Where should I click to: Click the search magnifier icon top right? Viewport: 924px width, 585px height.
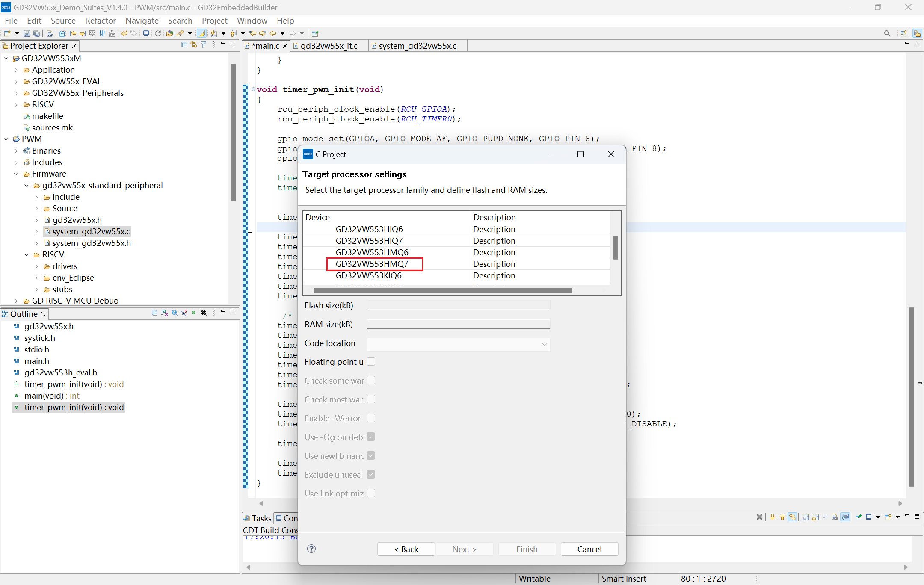click(x=887, y=33)
